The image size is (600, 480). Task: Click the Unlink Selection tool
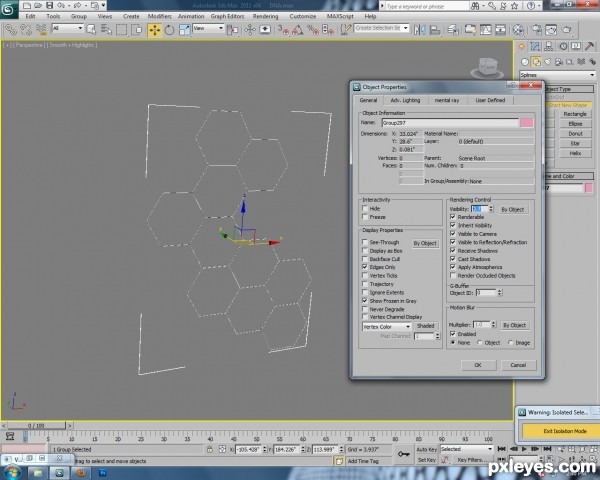point(26,29)
